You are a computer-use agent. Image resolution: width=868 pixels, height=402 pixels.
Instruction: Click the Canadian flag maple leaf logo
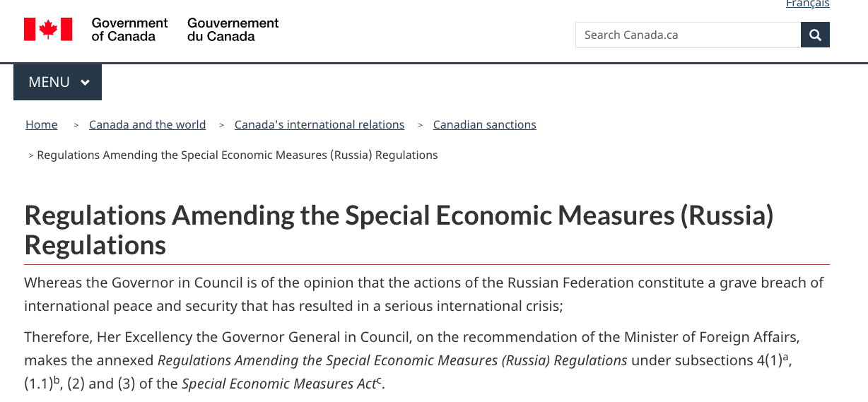click(x=48, y=29)
